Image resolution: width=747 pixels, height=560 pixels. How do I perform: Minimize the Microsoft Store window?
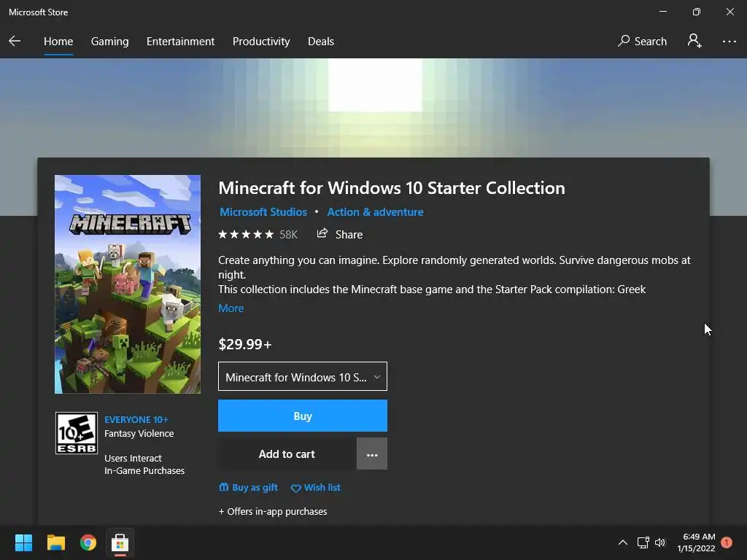pyautogui.click(x=662, y=12)
